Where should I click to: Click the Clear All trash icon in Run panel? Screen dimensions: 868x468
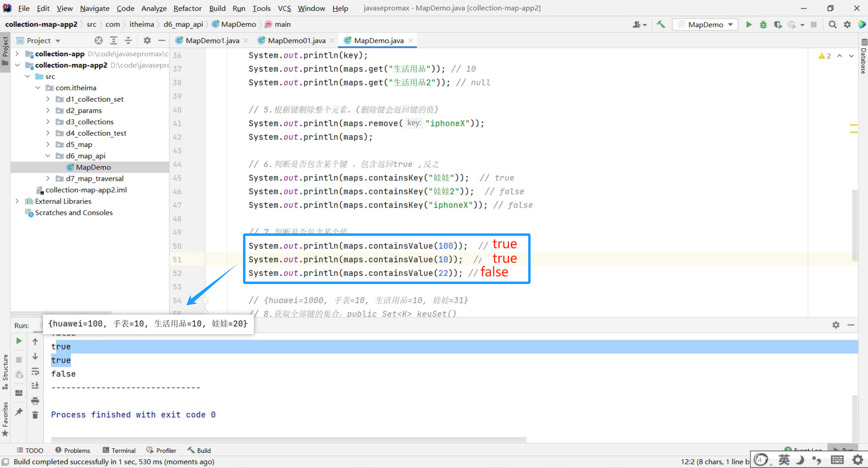35,415
